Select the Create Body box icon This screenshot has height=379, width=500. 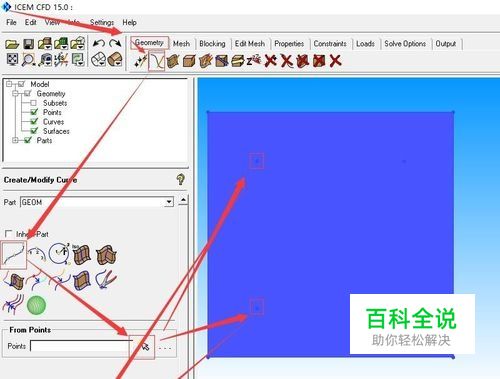click(x=189, y=61)
